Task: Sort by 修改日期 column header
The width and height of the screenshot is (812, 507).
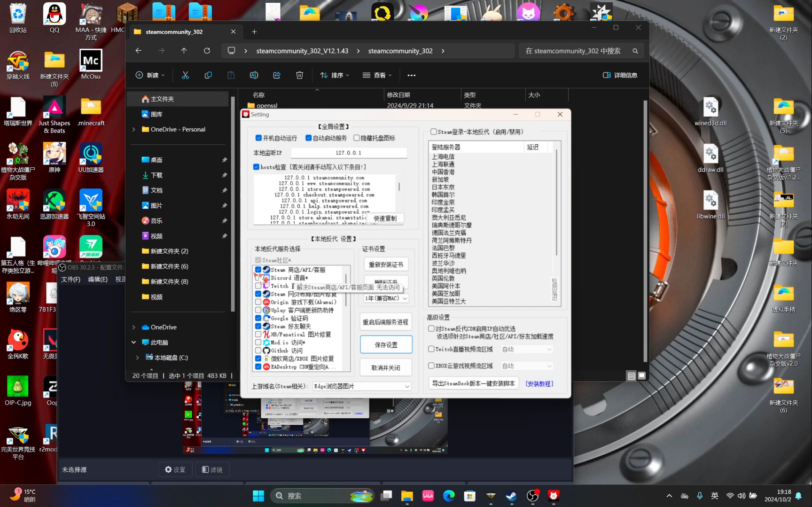Action: 398,95
